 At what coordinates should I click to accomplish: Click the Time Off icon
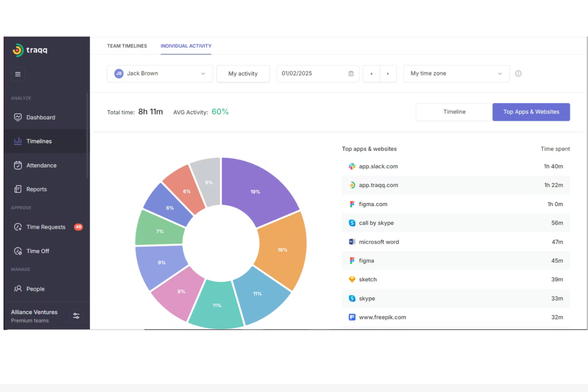[x=18, y=251]
